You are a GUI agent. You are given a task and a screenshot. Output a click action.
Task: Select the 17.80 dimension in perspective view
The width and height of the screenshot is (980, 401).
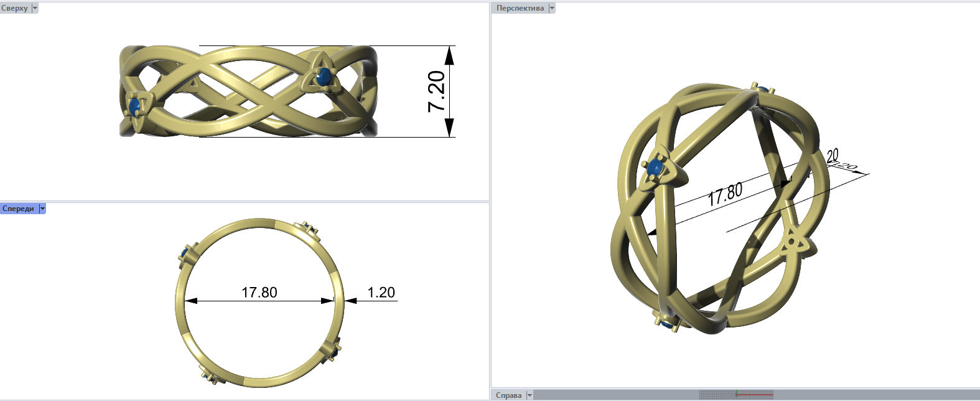(x=725, y=194)
